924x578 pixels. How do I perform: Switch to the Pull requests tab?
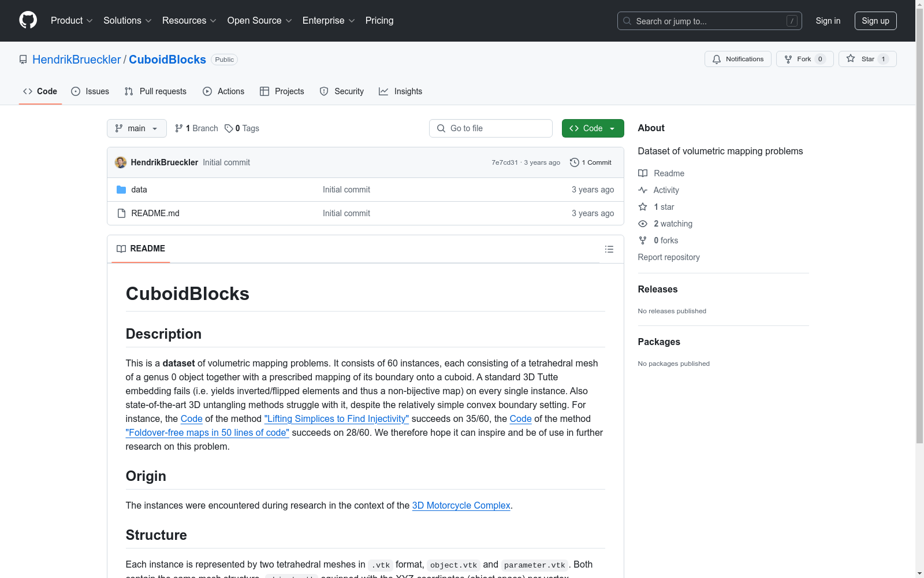click(155, 91)
